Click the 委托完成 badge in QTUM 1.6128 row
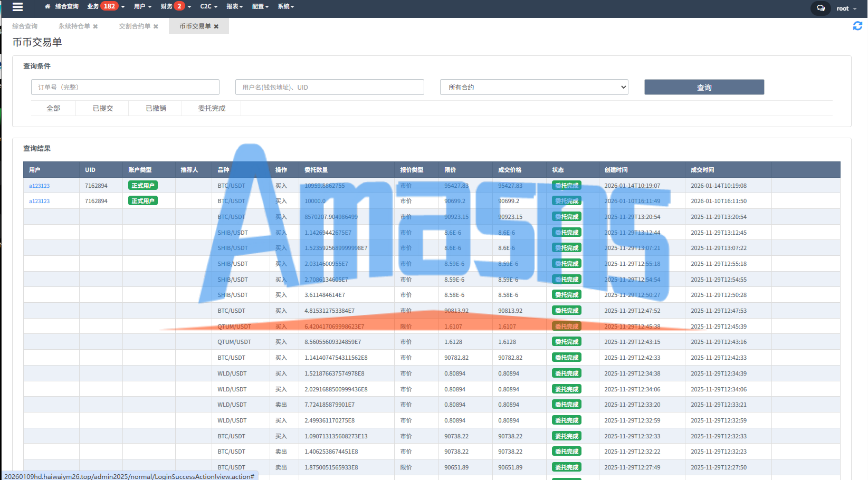The width and height of the screenshot is (868, 480). (x=567, y=342)
